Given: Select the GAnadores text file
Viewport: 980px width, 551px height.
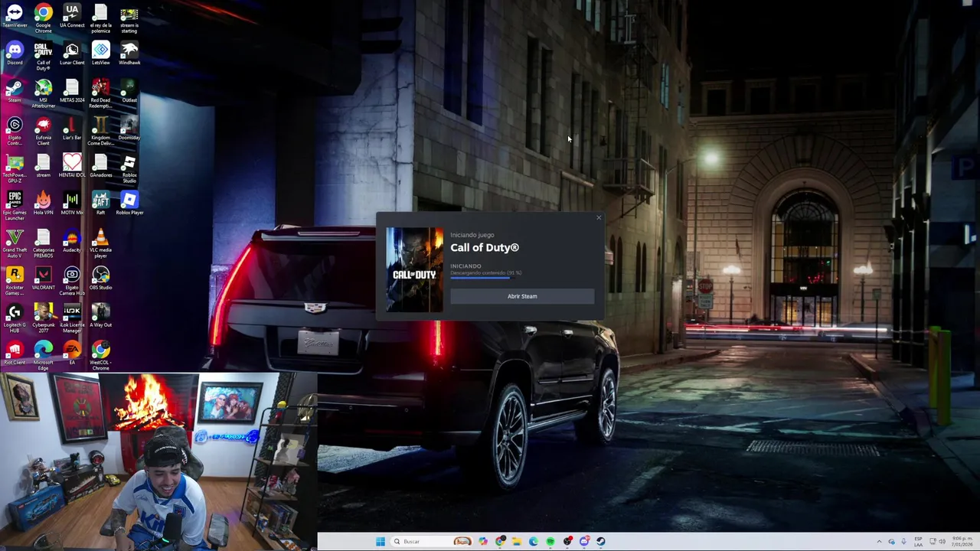Looking at the screenshot, I should (100, 167).
